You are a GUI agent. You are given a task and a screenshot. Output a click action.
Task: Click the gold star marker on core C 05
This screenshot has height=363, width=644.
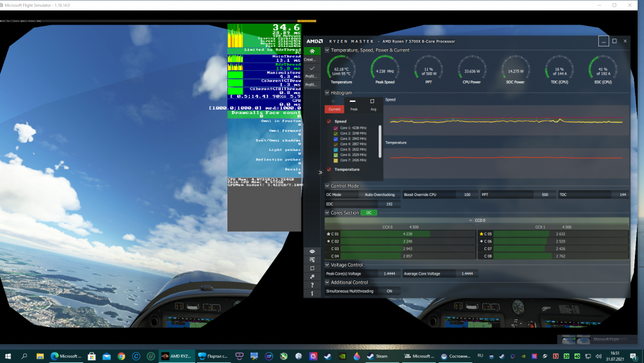pos(481,234)
